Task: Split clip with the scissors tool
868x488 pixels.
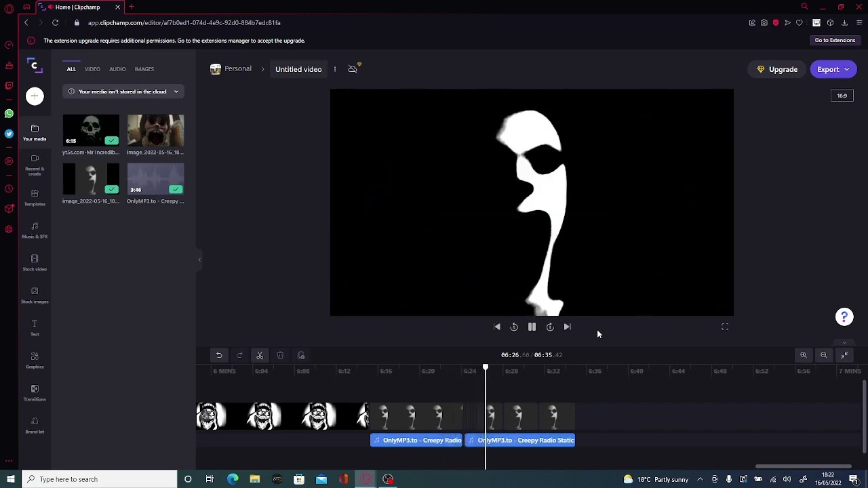Action: click(x=260, y=355)
